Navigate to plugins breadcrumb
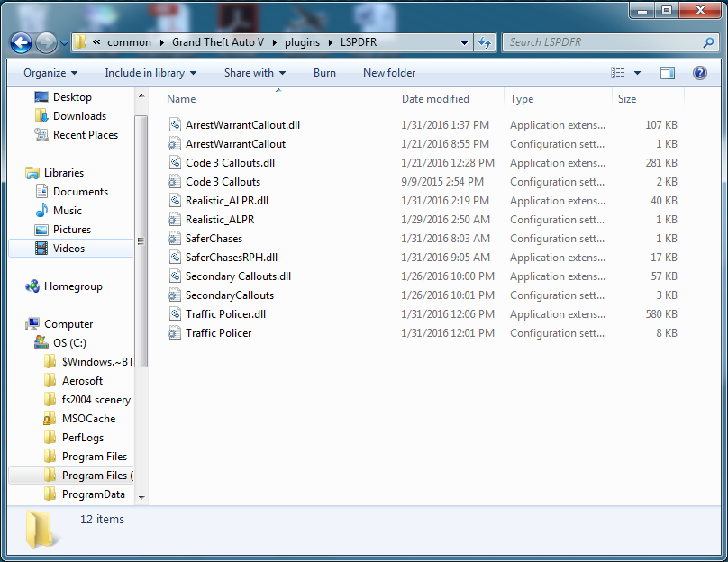 [x=302, y=42]
